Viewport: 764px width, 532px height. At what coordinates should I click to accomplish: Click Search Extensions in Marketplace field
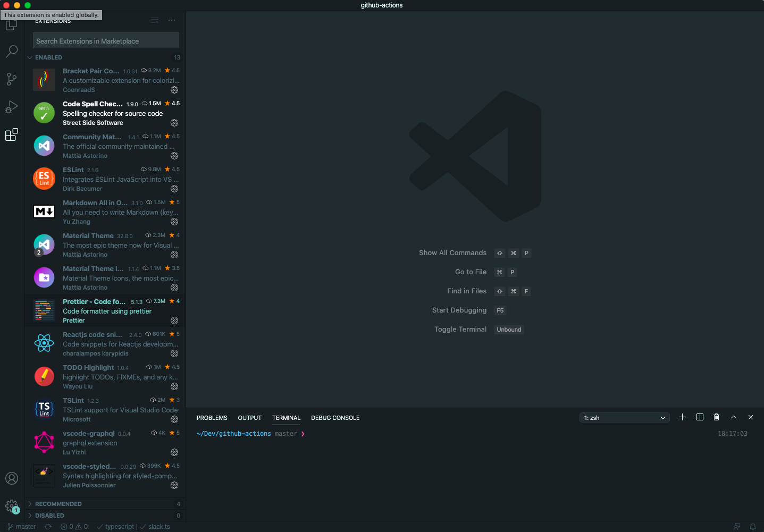(106, 41)
